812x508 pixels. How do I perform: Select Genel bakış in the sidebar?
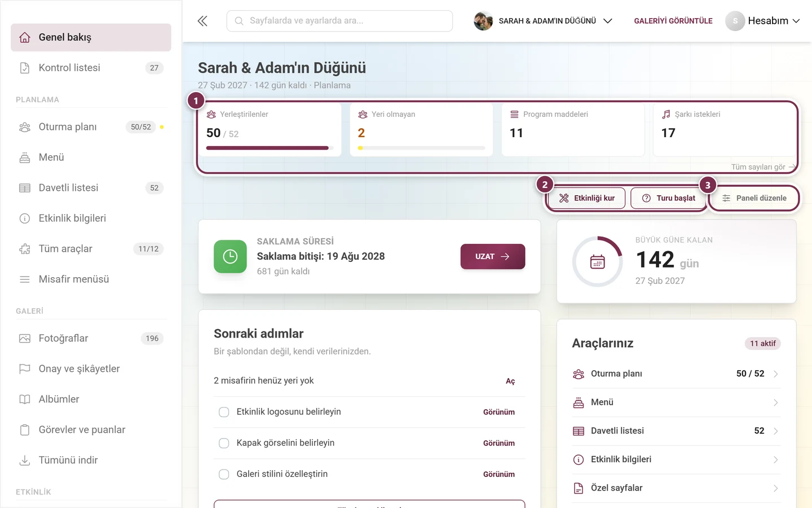tap(91, 37)
